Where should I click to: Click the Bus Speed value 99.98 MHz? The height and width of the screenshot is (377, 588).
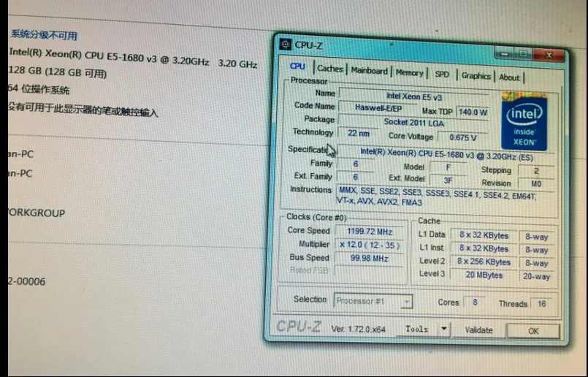pos(369,259)
